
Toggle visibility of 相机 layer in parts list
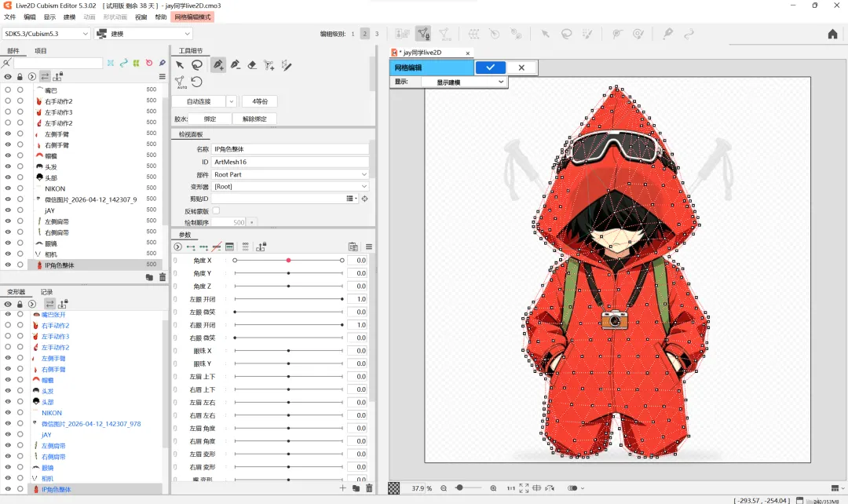pos(8,254)
